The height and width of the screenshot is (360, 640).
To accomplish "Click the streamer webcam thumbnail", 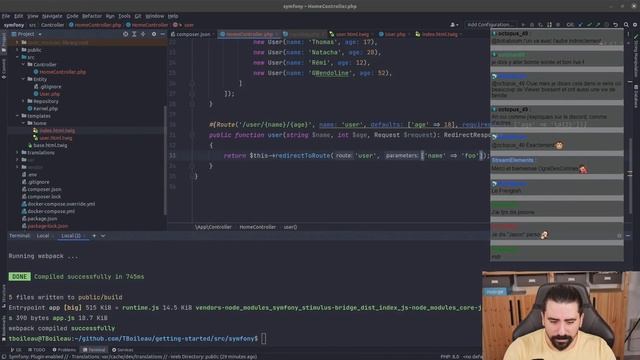I will pos(561,316).
